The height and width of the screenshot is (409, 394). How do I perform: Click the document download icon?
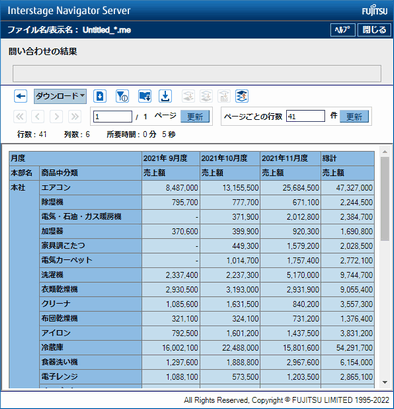pos(100,96)
